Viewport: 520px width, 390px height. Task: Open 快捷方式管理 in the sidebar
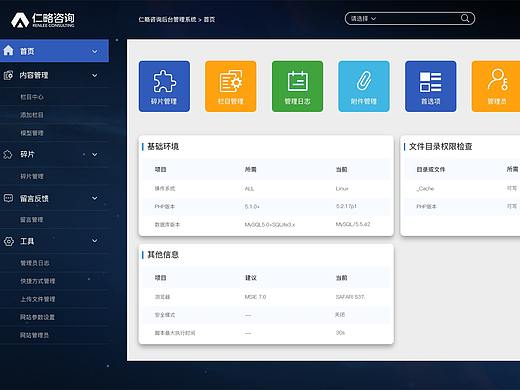[38, 281]
